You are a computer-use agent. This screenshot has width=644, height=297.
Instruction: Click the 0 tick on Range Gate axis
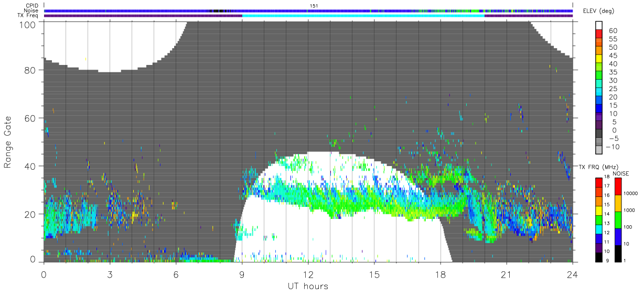(33, 259)
